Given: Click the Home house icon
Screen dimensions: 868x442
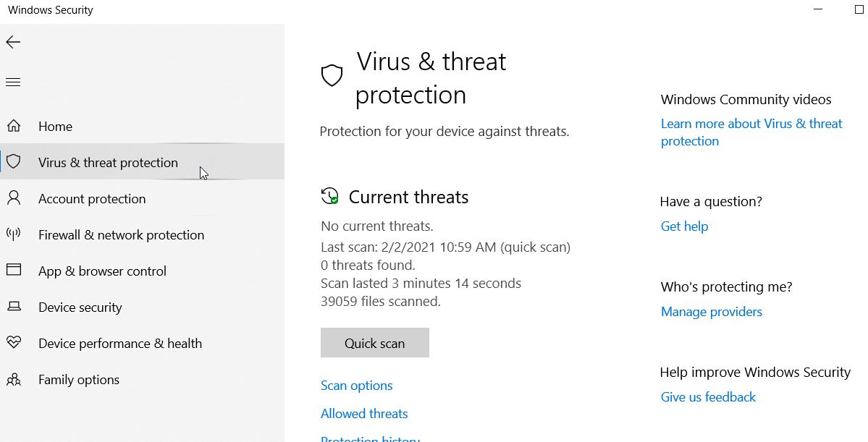Looking at the screenshot, I should pyautogui.click(x=14, y=126).
